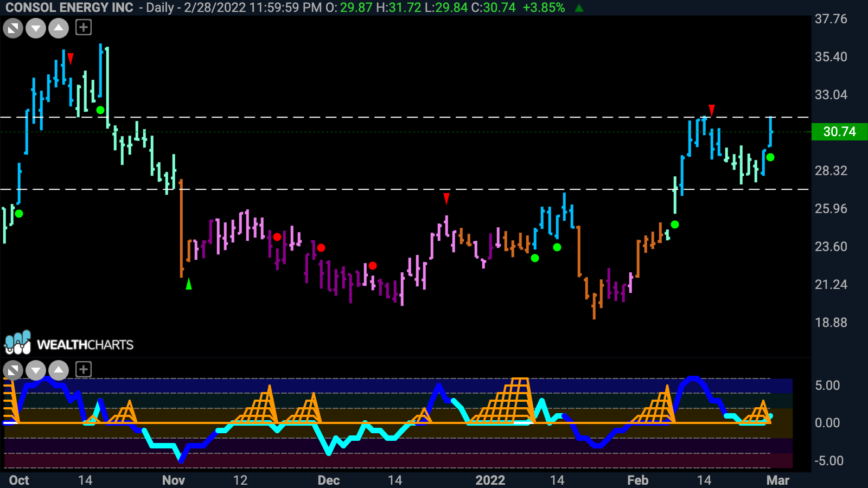Click the close value C:30.74

click(x=493, y=8)
